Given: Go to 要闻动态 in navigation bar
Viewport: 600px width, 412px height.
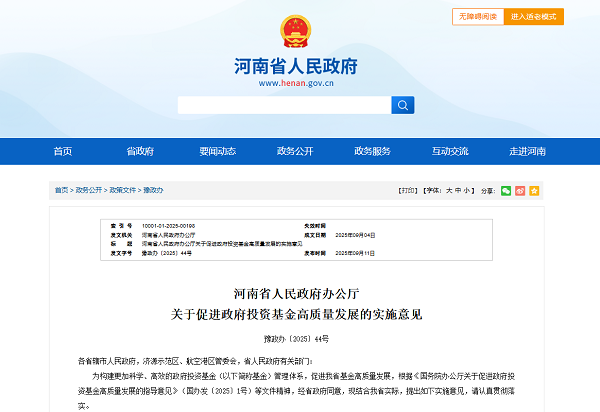Looking at the screenshot, I should click(x=217, y=151).
